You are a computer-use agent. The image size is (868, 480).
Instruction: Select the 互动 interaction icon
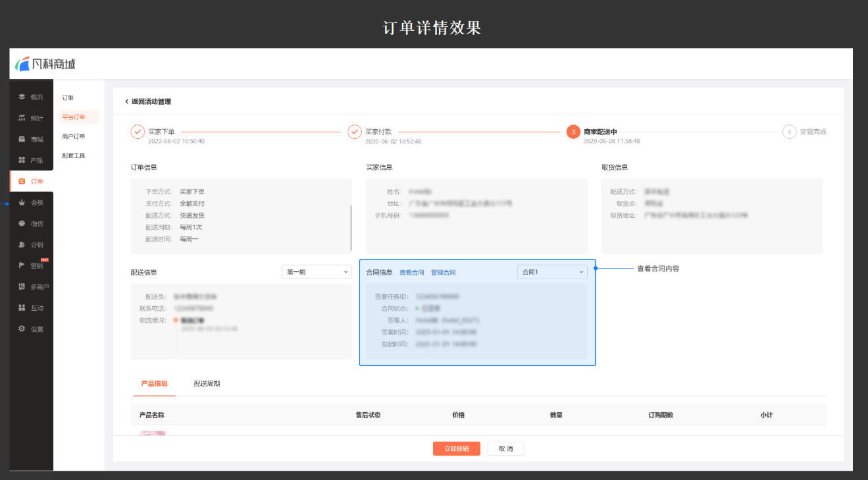click(22, 307)
